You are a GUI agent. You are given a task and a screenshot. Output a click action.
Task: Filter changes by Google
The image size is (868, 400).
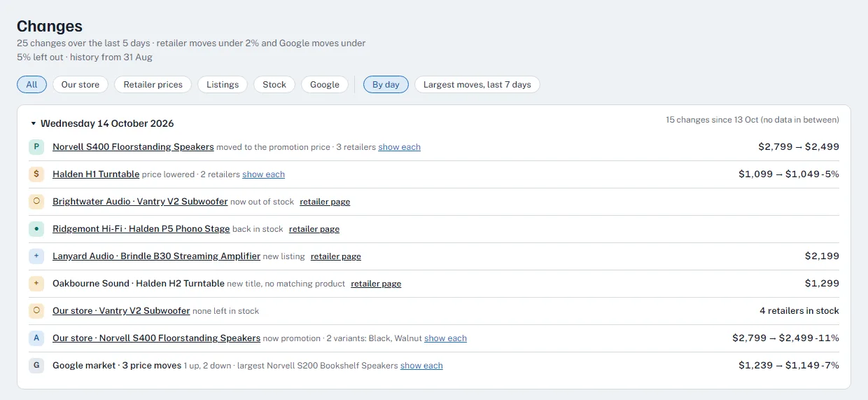(325, 85)
